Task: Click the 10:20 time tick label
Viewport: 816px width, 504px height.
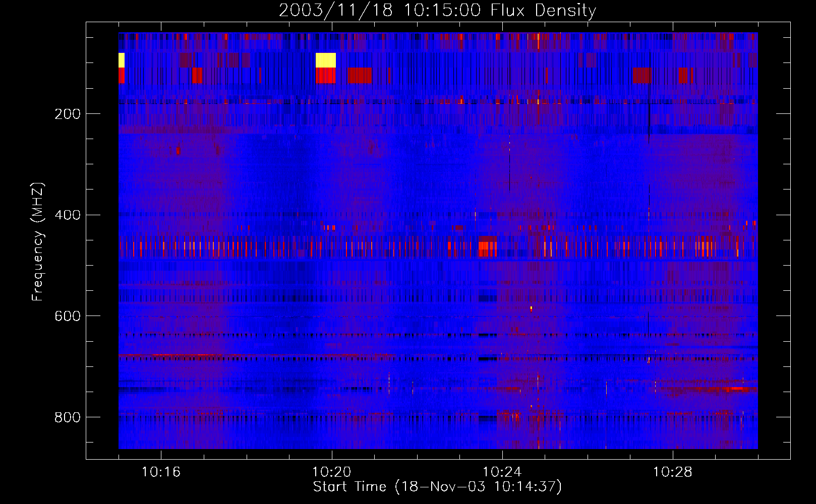Action: [x=331, y=472]
